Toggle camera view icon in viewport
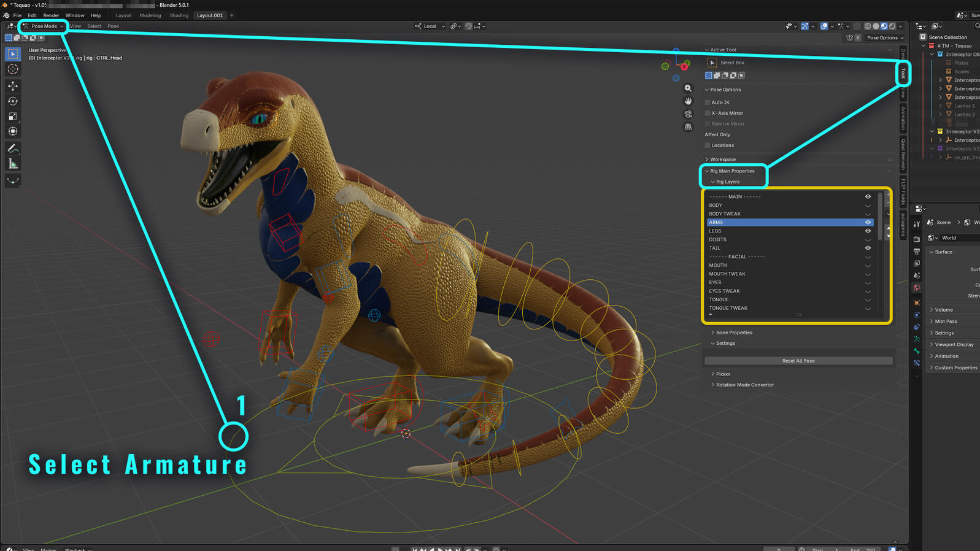The height and width of the screenshot is (551, 980). (688, 114)
